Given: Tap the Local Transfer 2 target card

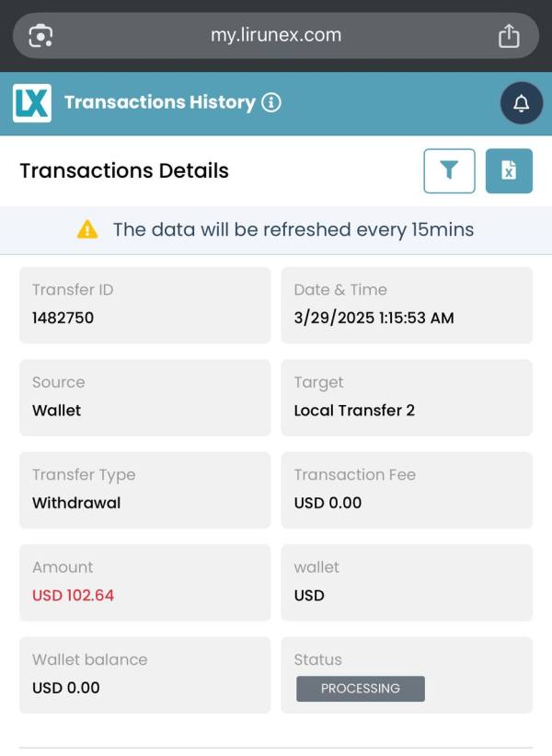Looking at the screenshot, I should coord(406,397).
